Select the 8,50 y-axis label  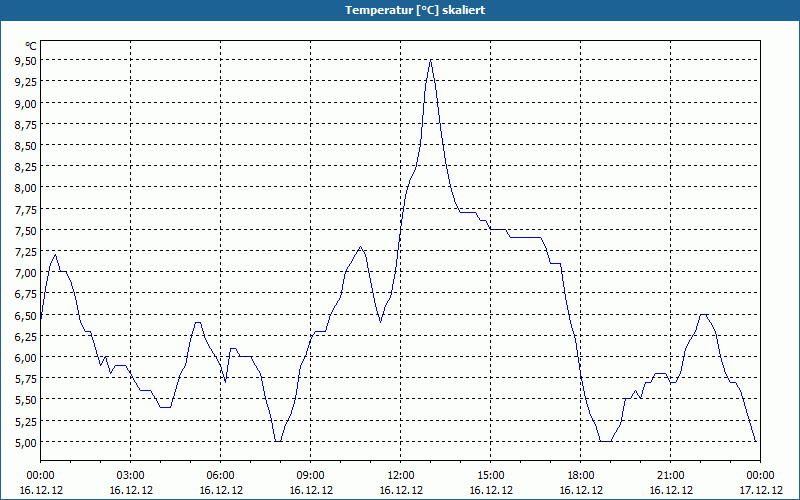27,145
